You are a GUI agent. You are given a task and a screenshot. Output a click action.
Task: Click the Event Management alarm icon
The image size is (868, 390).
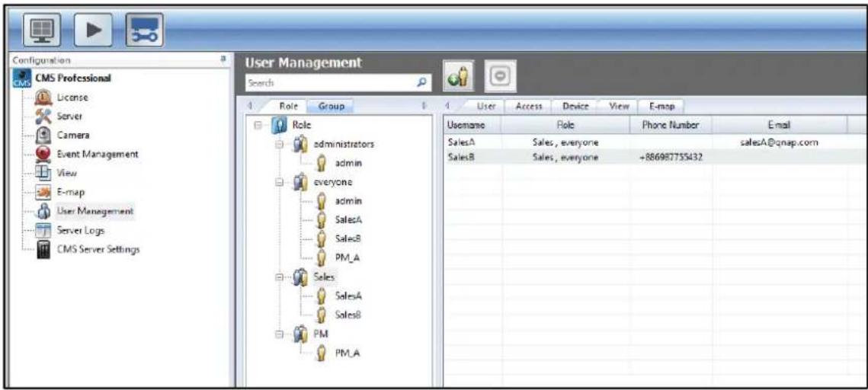tap(42, 155)
